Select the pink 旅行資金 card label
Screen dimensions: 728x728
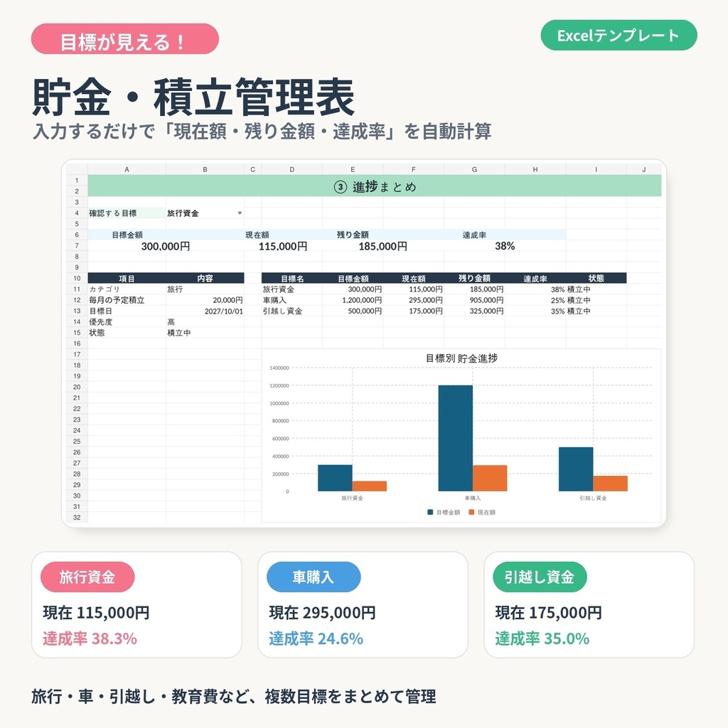click(x=87, y=577)
